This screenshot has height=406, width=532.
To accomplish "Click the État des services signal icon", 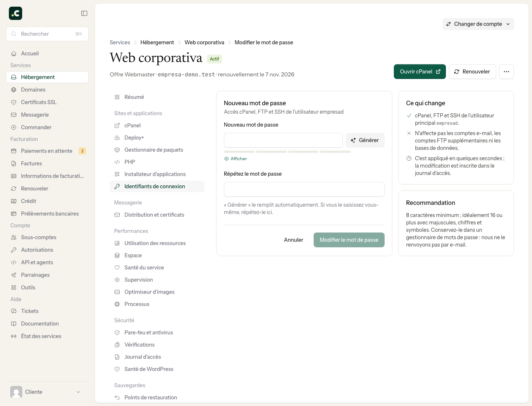I will pyautogui.click(x=14, y=336).
